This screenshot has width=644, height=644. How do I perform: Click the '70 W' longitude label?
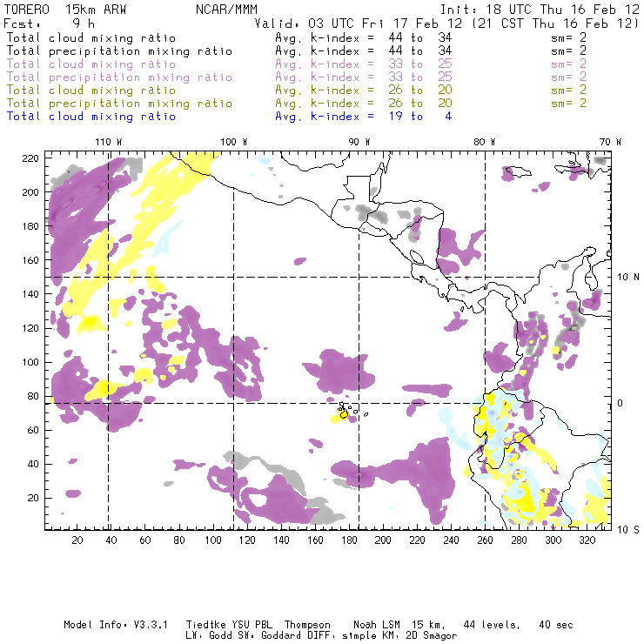(610, 142)
